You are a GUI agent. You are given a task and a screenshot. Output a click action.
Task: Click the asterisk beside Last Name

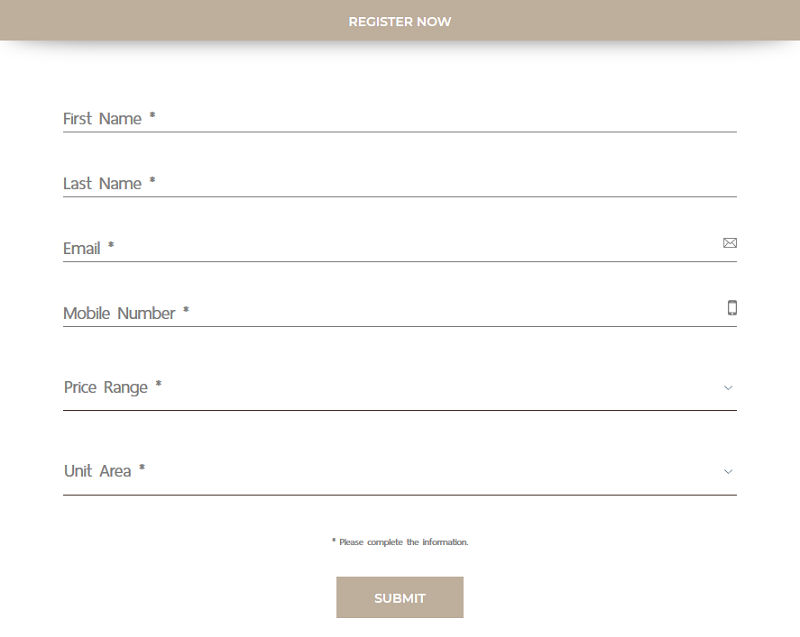(152, 180)
